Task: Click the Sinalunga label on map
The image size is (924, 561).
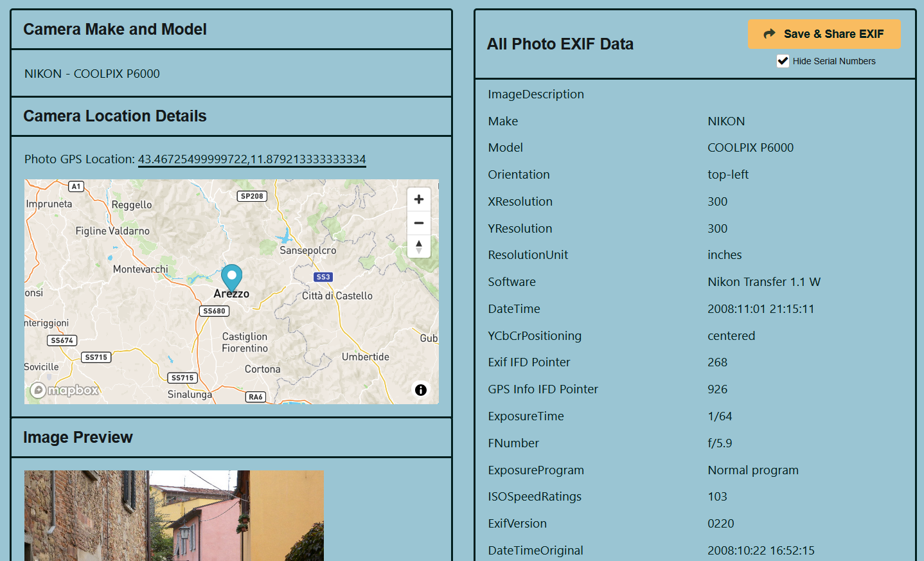Action: [x=190, y=395]
